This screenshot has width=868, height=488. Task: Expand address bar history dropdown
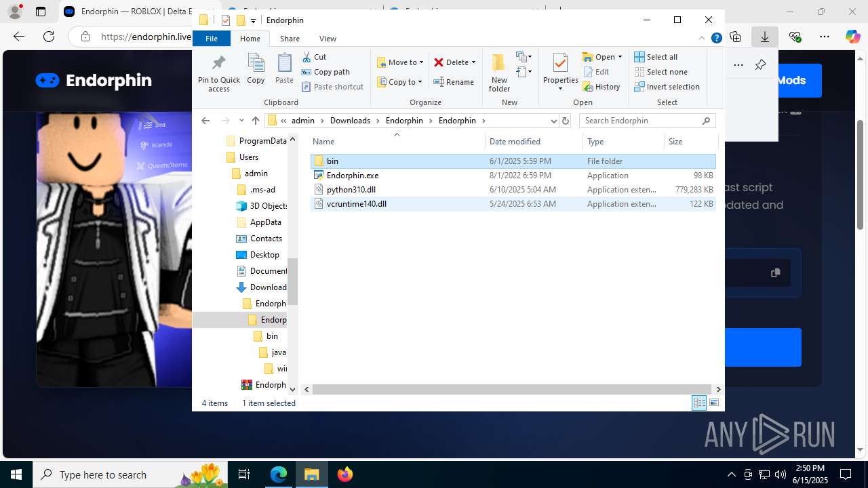point(553,121)
